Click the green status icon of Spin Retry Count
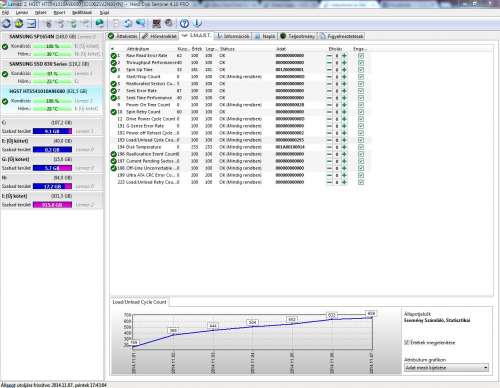The image size is (500, 388). [x=114, y=112]
